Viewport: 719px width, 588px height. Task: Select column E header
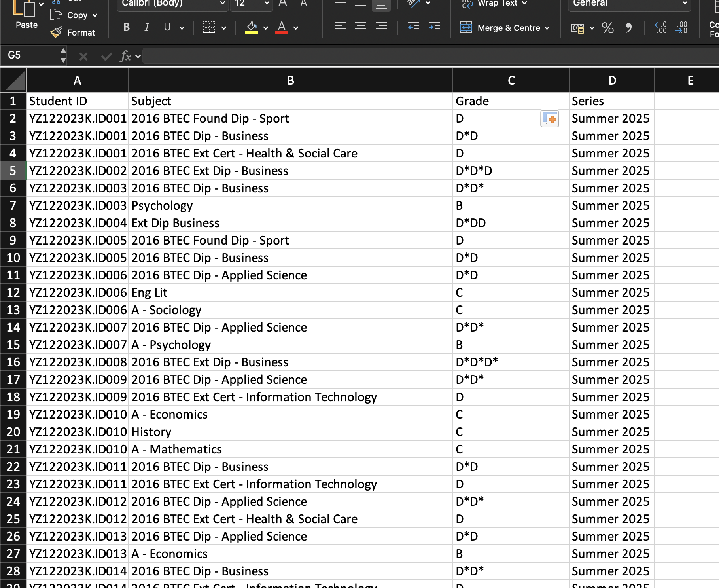click(x=687, y=80)
